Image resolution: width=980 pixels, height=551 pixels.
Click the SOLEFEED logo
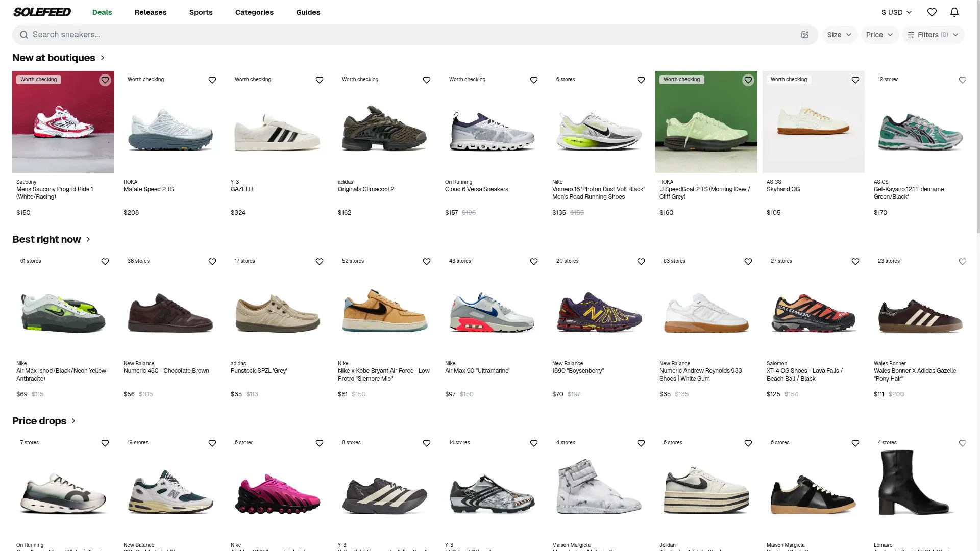[42, 12]
